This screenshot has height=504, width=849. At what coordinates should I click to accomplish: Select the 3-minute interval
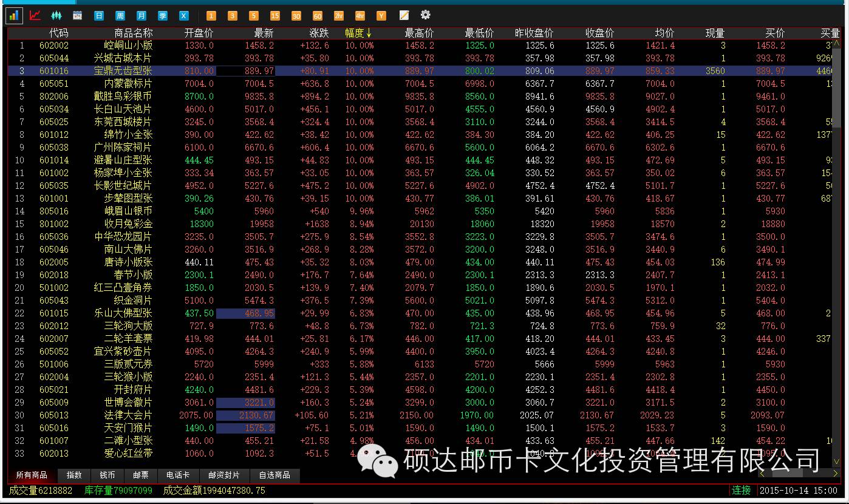(233, 16)
